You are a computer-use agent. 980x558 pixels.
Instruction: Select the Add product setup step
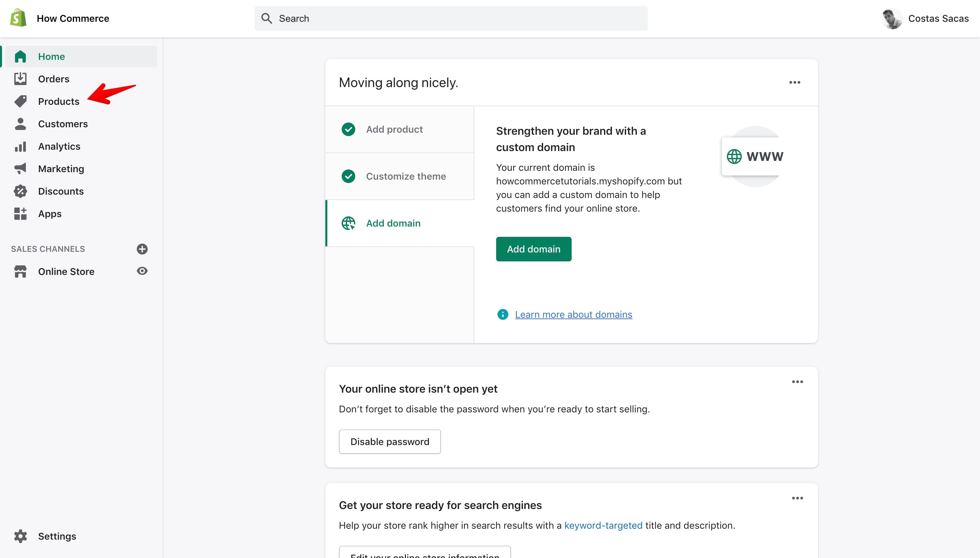pyautogui.click(x=399, y=129)
